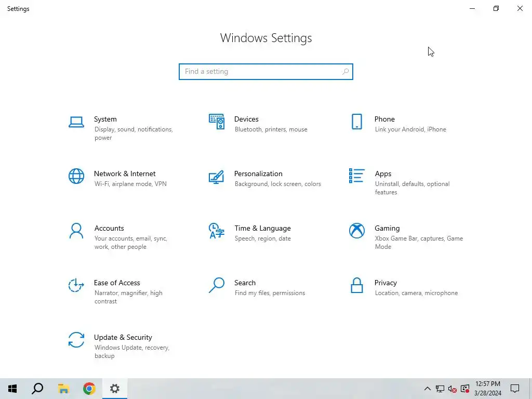Viewport: 532px width, 399px height.
Task: Click 'Narrator, magnifier, high contrast' description
Action: tap(128, 297)
